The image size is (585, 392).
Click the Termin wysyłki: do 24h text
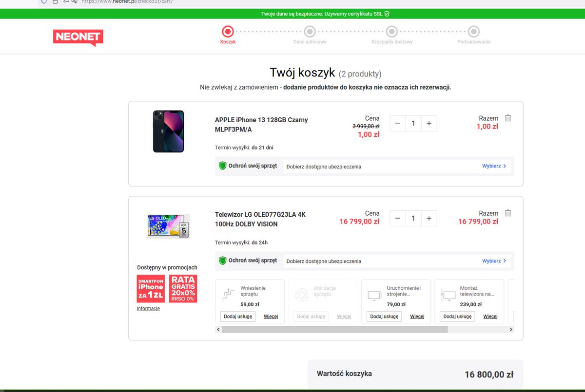[241, 243]
